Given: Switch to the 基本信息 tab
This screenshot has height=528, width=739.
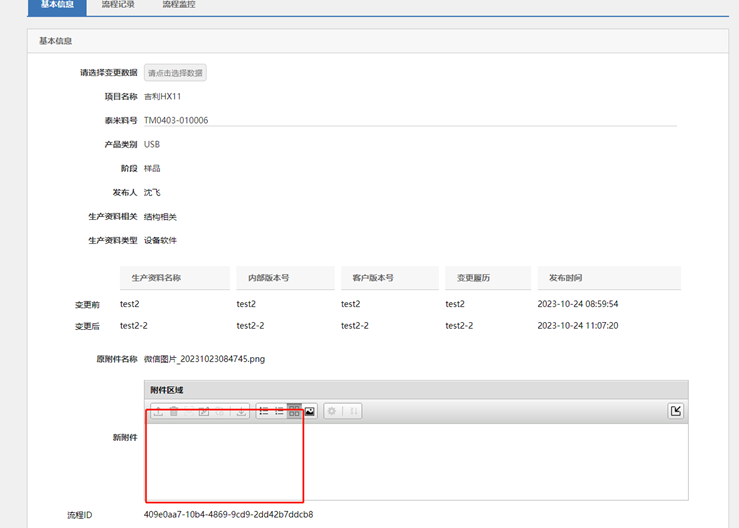Looking at the screenshot, I should [57, 6].
